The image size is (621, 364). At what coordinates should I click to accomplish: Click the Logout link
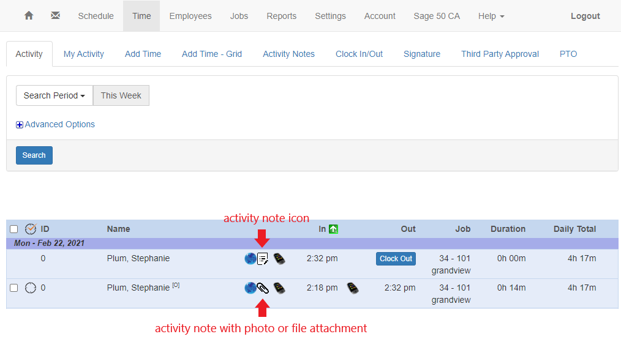(585, 16)
